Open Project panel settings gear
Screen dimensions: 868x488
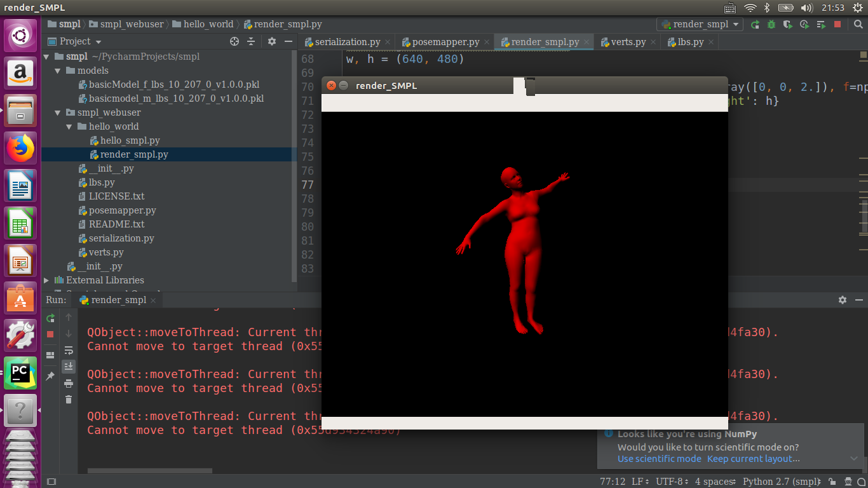272,41
